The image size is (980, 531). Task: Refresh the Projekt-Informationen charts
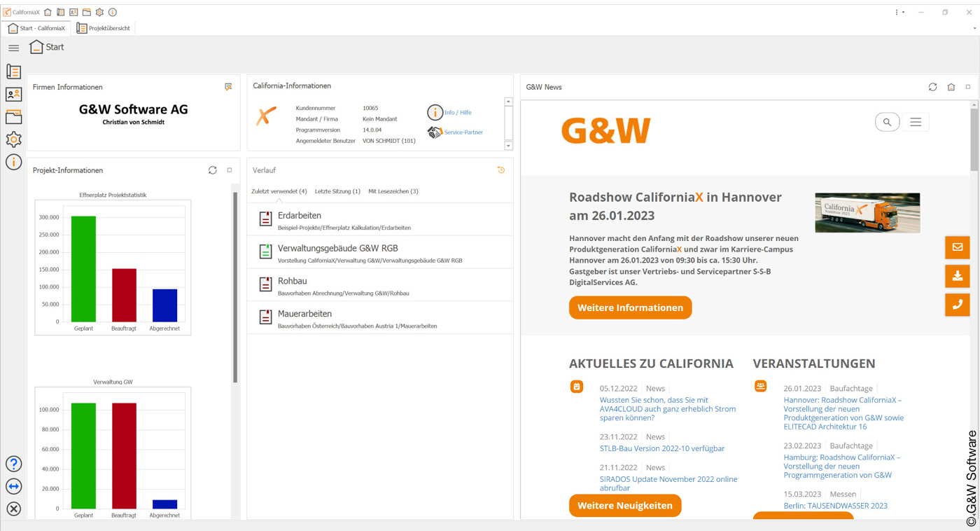pyautogui.click(x=212, y=170)
